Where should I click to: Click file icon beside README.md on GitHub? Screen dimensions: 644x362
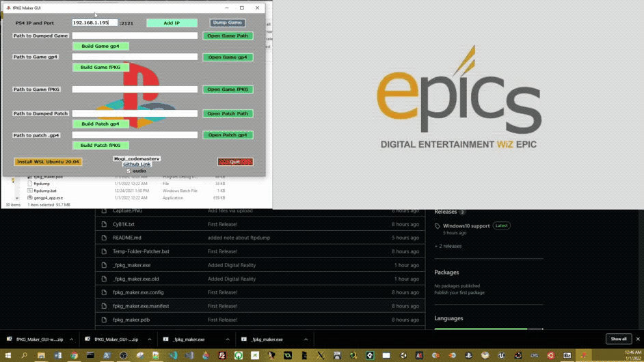[x=104, y=238]
